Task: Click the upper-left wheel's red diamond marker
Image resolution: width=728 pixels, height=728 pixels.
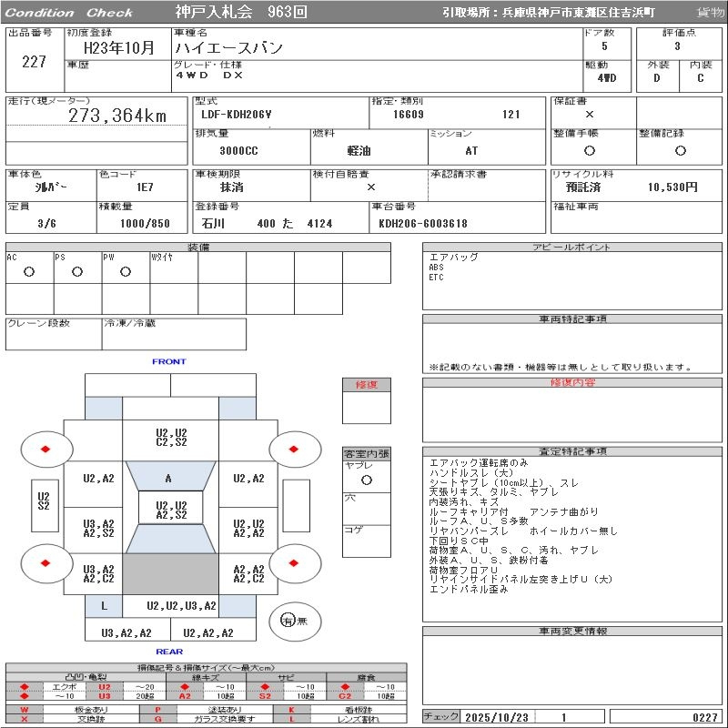Action: coord(45,449)
